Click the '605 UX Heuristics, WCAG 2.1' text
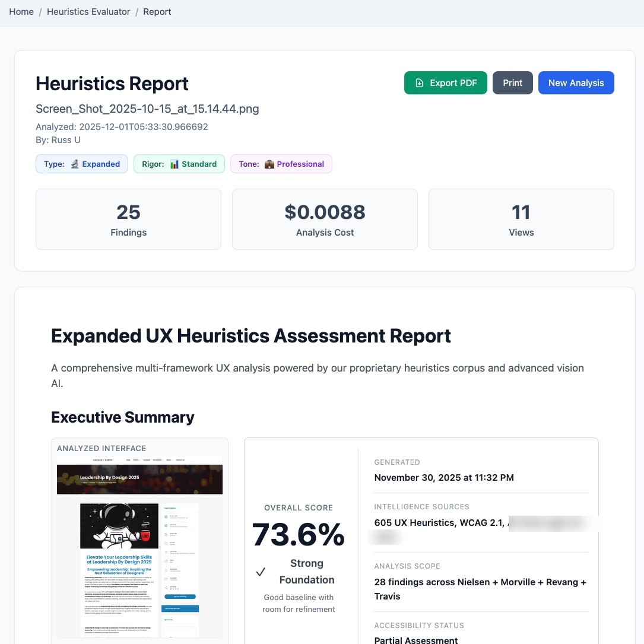 click(x=439, y=522)
